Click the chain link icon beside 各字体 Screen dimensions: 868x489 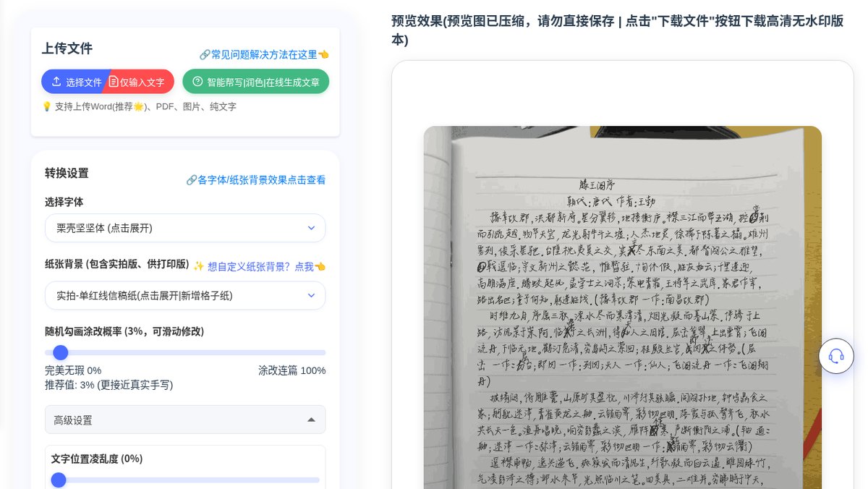click(192, 180)
